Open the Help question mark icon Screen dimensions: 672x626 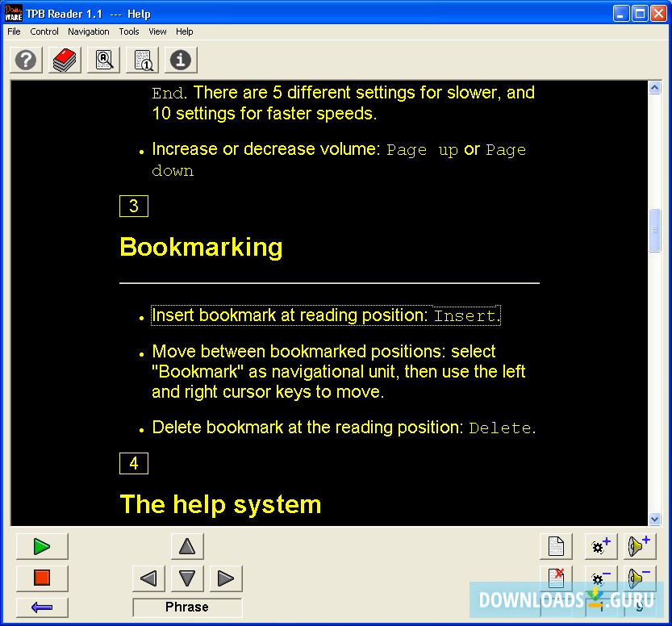(25, 60)
